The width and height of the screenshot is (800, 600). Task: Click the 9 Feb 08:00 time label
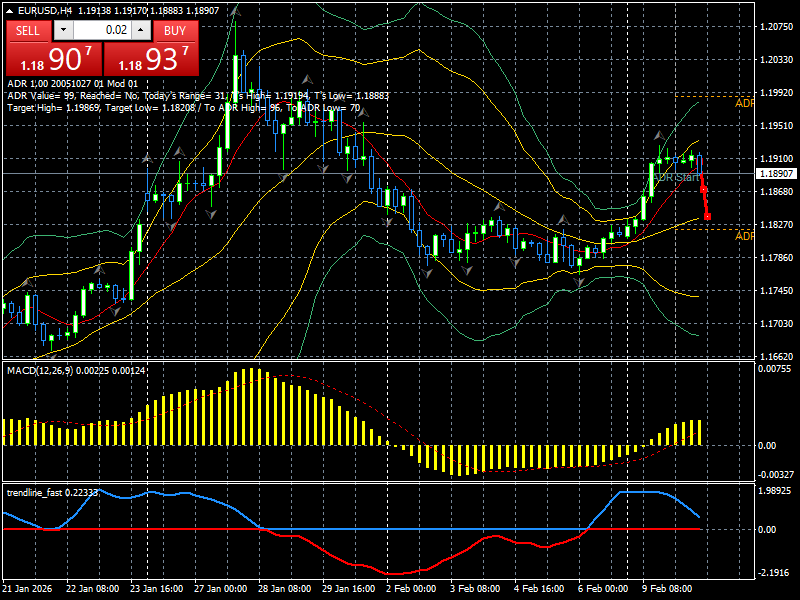[x=667, y=588]
